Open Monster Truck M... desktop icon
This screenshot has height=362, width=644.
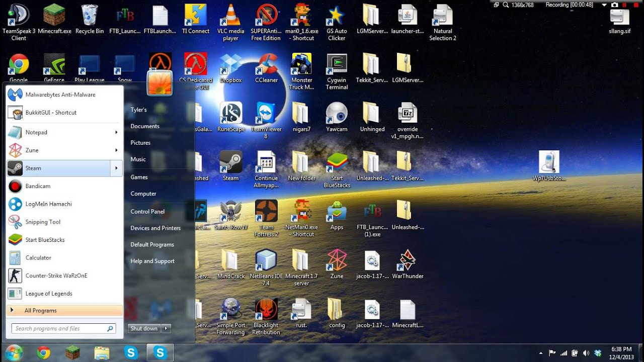[x=301, y=71]
